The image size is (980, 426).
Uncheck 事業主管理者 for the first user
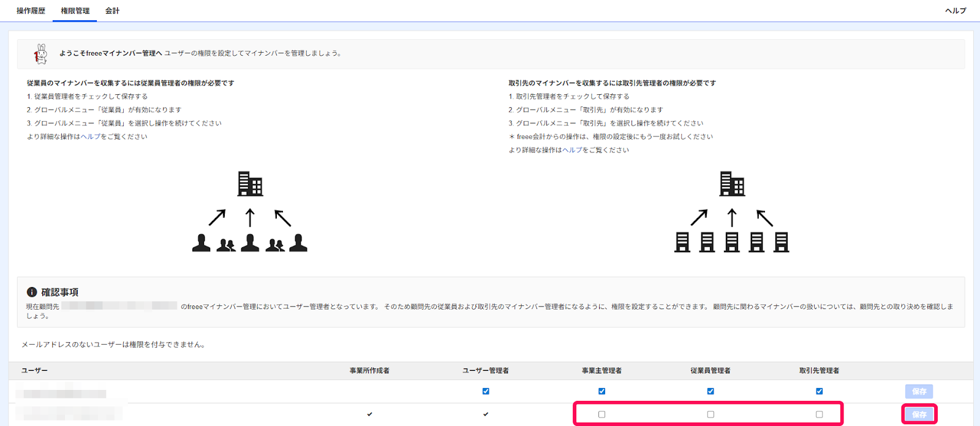(601, 391)
